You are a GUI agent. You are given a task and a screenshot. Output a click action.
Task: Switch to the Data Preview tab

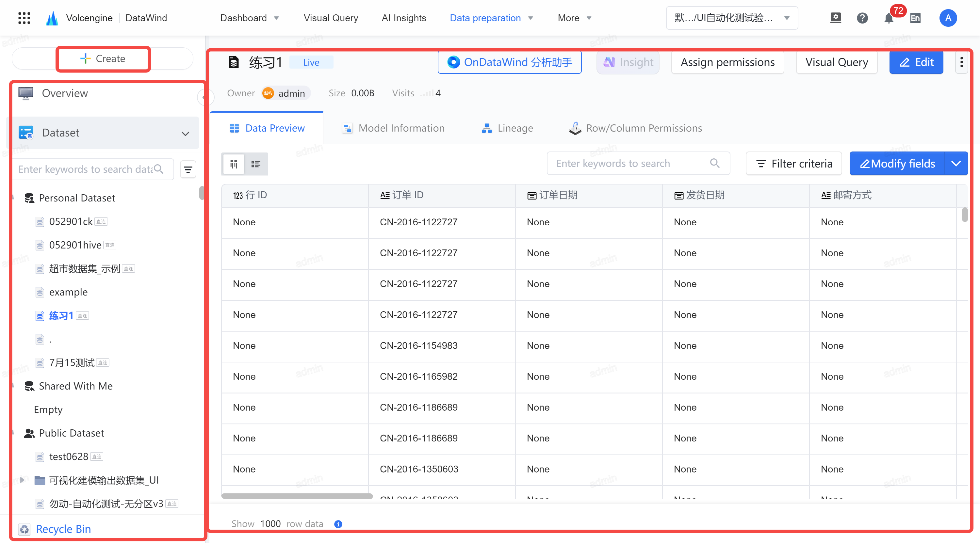tap(267, 128)
